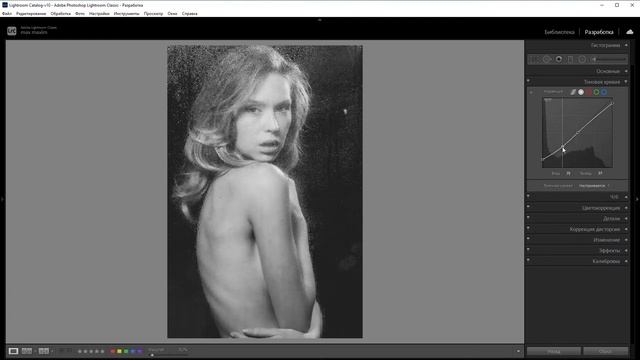Show the left panel group via edge arrow
The image size is (640, 360).
2,199
